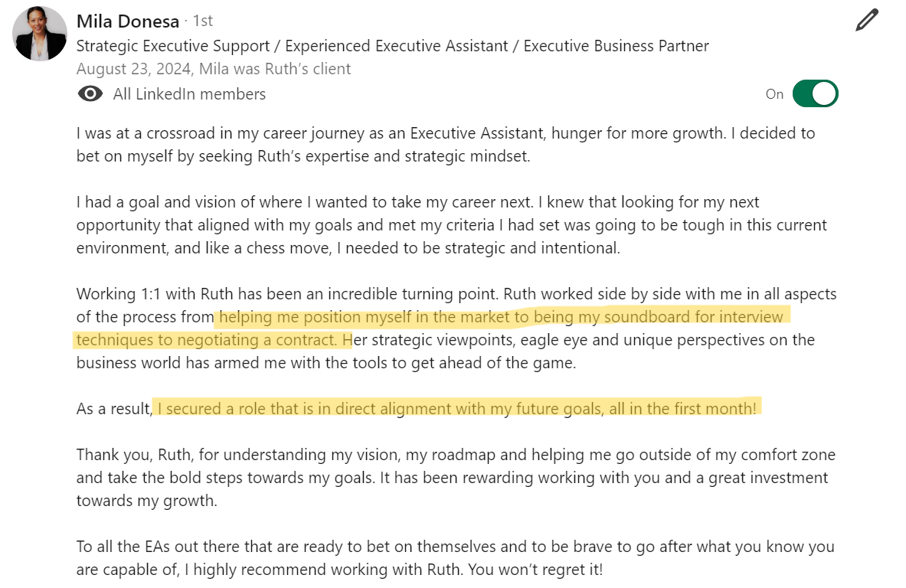This screenshot has height=588, width=906.
Task: Click the 1st connection degree label
Action: [203, 21]
